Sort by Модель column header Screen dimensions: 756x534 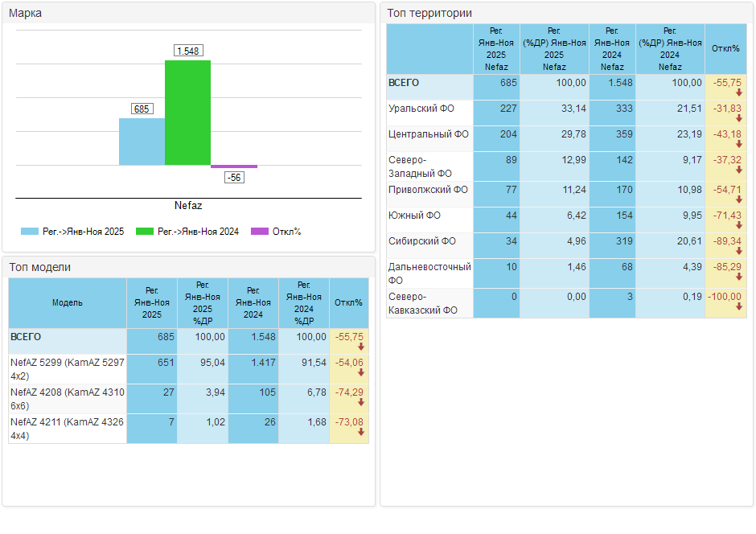tap(68, 302)
